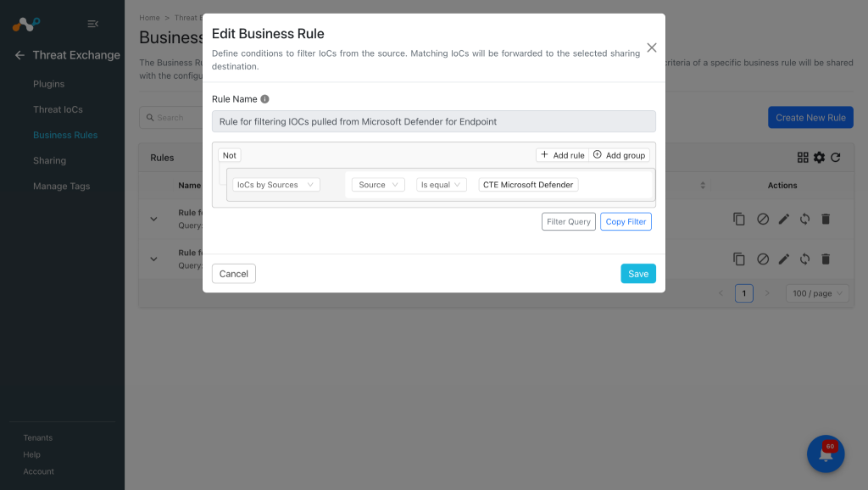The image size is (868, 490).
Task: Save the business rule
Action: pyautogui.click(x=637, y=274)
